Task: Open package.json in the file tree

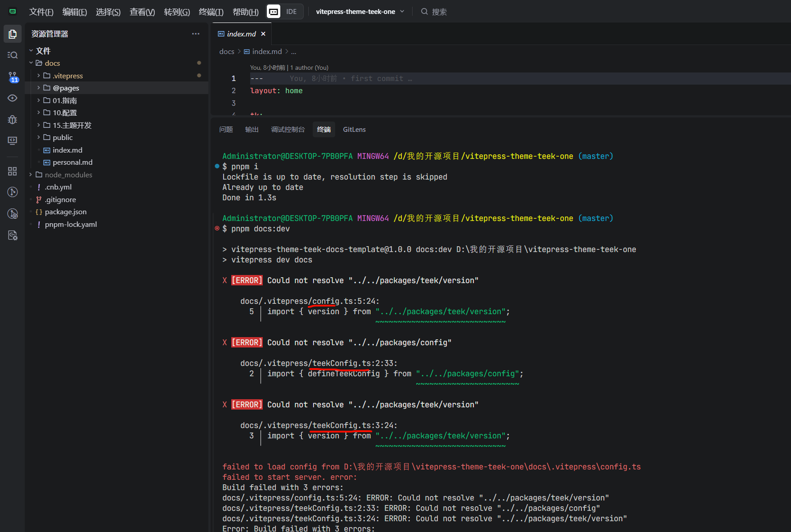Action: [x=66, y=212]
